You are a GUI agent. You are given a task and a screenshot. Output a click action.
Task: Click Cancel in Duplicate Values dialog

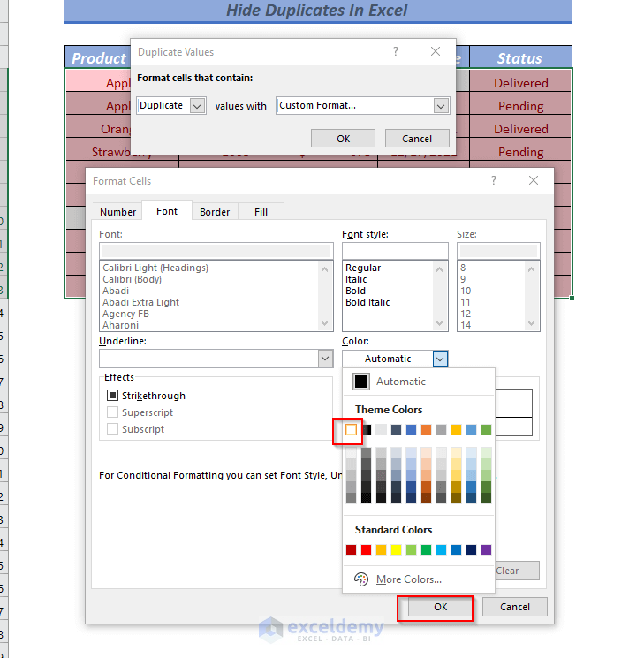pyautogui.click(x=417, y=139)
